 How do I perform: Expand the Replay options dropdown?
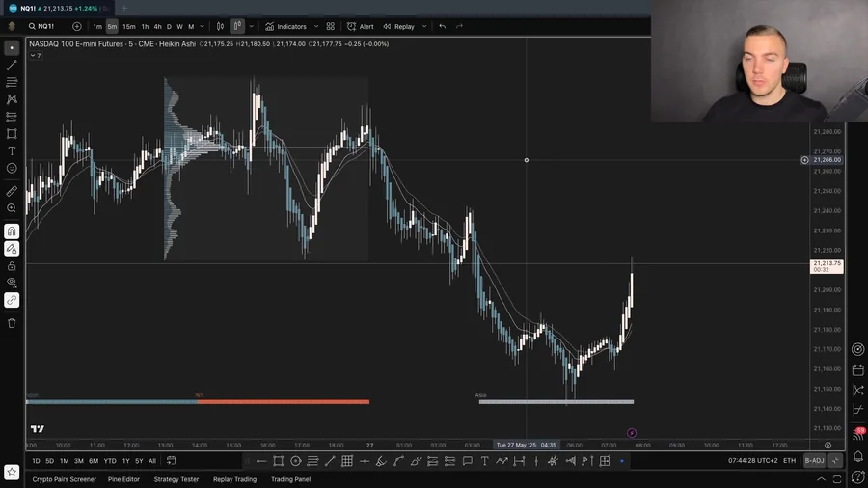(424, 27)
